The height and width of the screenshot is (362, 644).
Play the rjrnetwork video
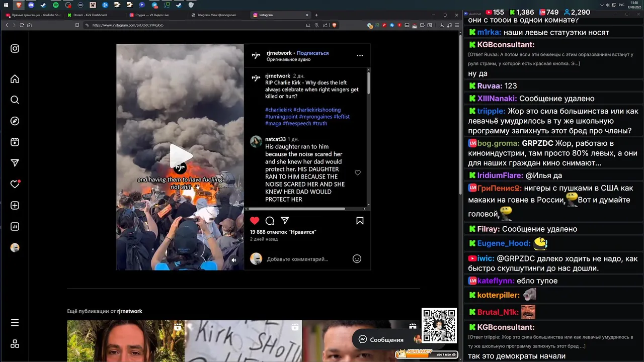click(x=180, y=156)
